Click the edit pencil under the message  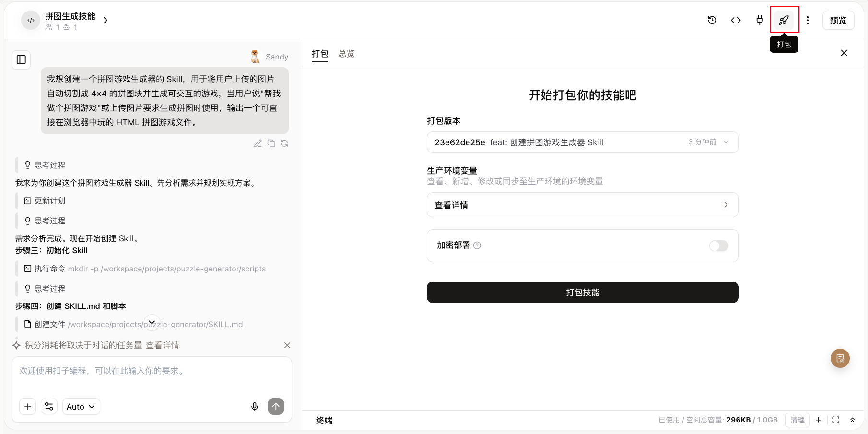coord(258,143)
